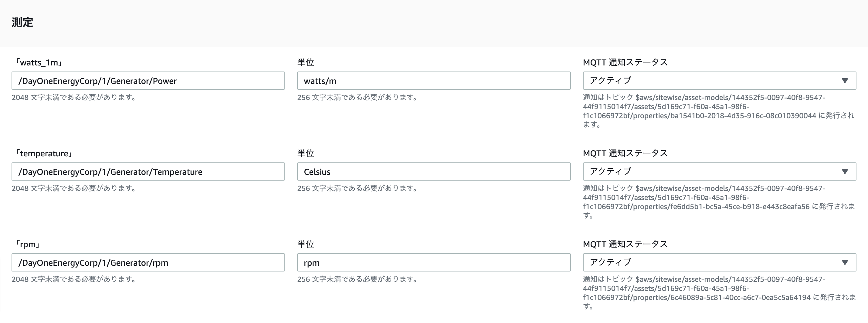868x323 pixels.
Task: Click the /DayOneEnergyCorp/1/Generator/rpm alias field
Action: 148,262
